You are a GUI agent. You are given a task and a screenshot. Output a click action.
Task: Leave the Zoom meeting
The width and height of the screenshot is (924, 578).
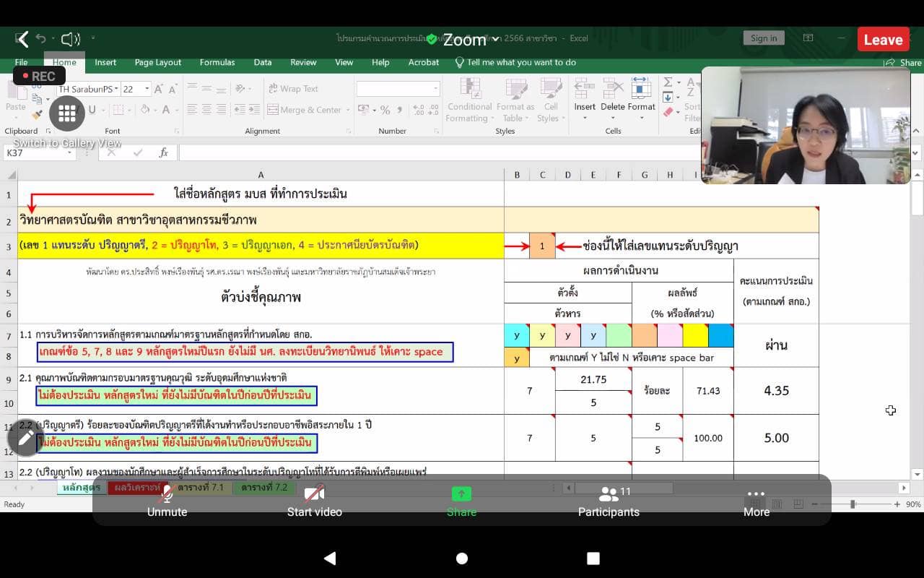point(883,40)
